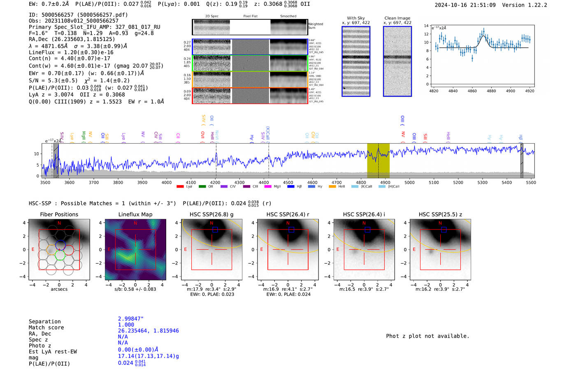Open the HSC SSP(26.4) i image
Screen dimensions: 576x392
tap(364, 250)
